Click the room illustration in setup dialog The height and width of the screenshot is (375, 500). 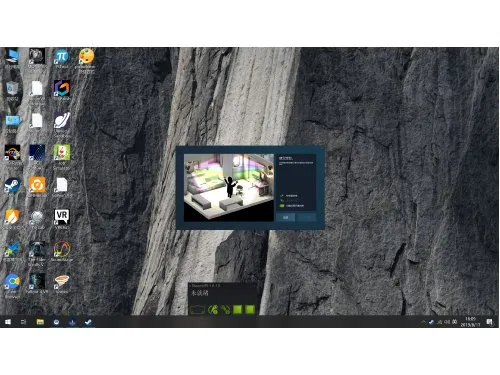[229, 188]
